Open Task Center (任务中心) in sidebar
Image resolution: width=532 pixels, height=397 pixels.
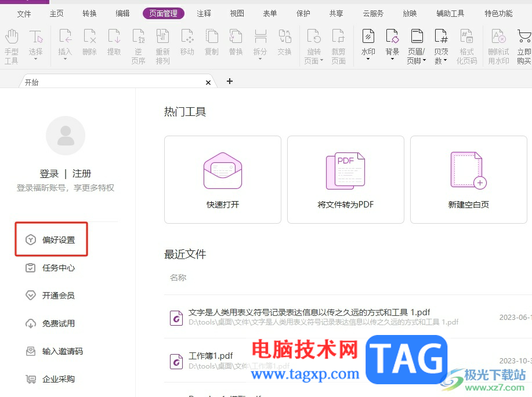point(50,268)
